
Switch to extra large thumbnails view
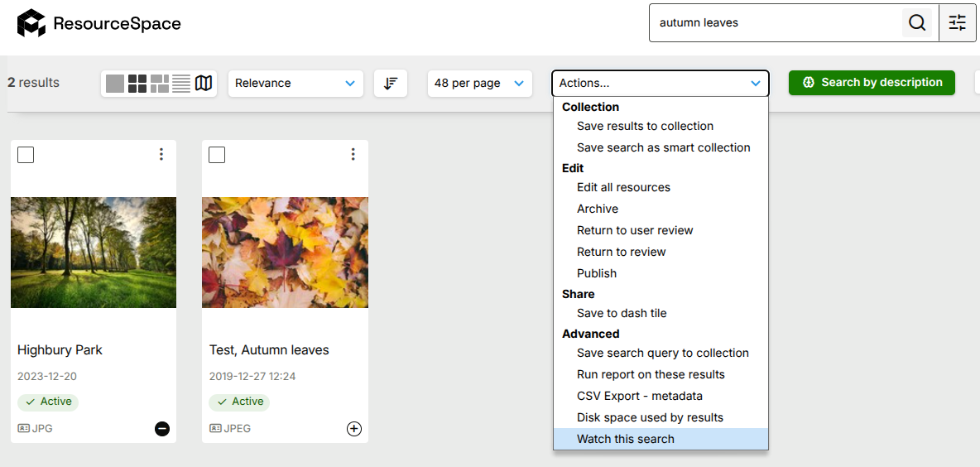[x=115, y=83]
